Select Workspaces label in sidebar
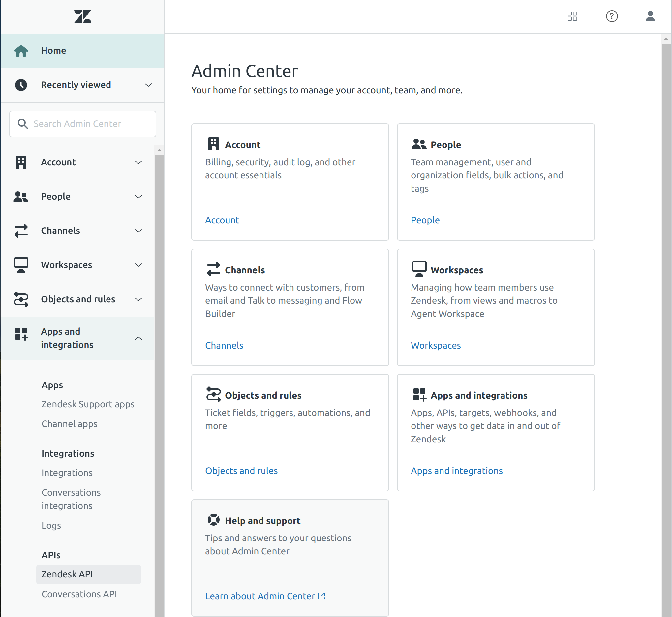Viewport: 672px width, 617px height. click(x=66, y=265)
